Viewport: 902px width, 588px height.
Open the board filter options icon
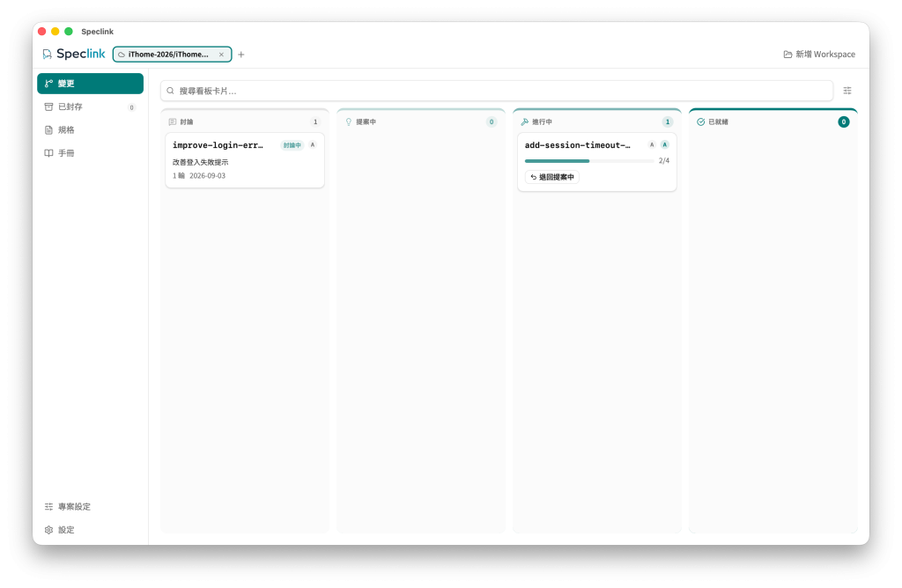pos(847,91)
